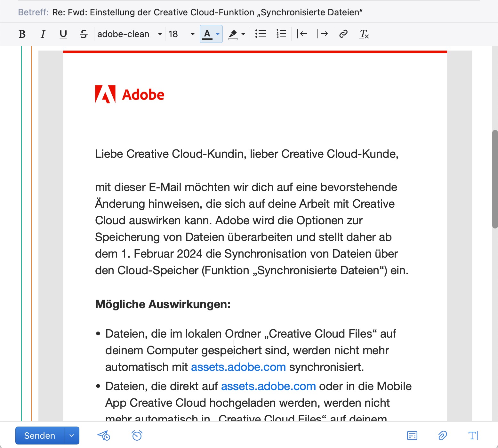Increase text indent

(323, 34)
